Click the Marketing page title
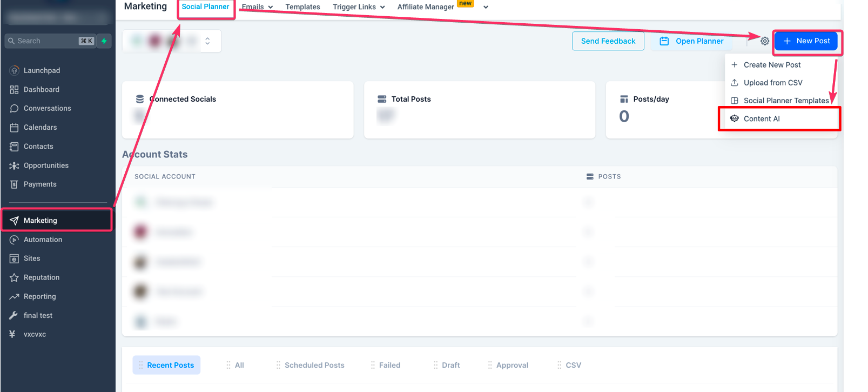Image resolution: width=868 pixels, height=392 pixels. click(x=145, y=6)
